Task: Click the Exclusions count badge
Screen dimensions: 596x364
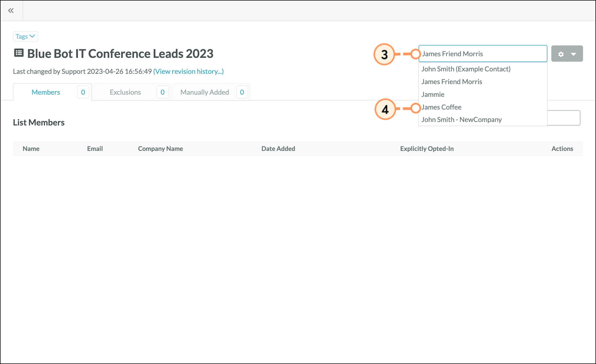Action: (x=162, y=92)
